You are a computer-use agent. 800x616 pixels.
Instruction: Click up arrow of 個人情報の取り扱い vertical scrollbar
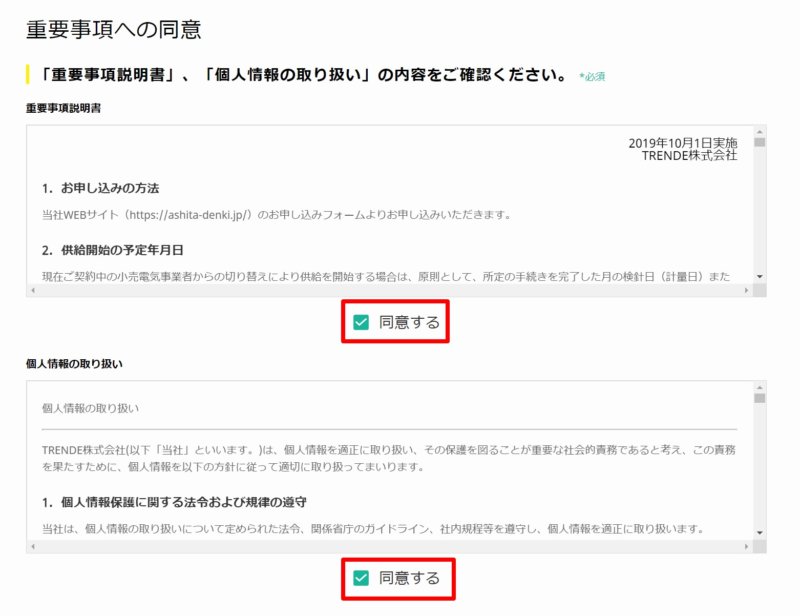coord(760,388)
